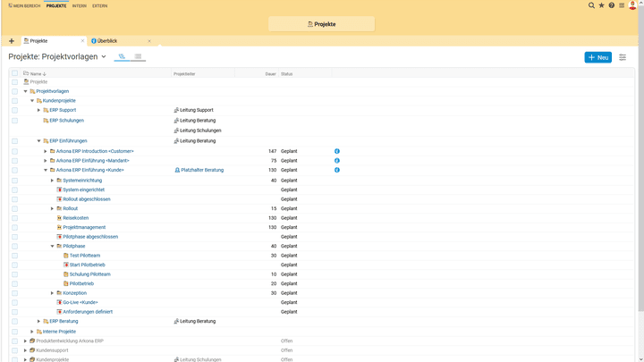Image resolution: width=644 pixels, height=362 pixels.
Task: Click the Neu button
Action: pyautogui.click(x=597, y=57)
